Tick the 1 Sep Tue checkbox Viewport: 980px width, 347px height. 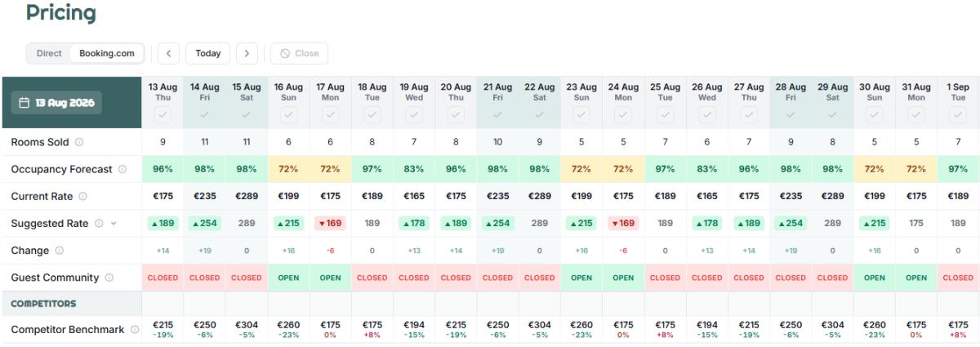[x=958, y=115]
